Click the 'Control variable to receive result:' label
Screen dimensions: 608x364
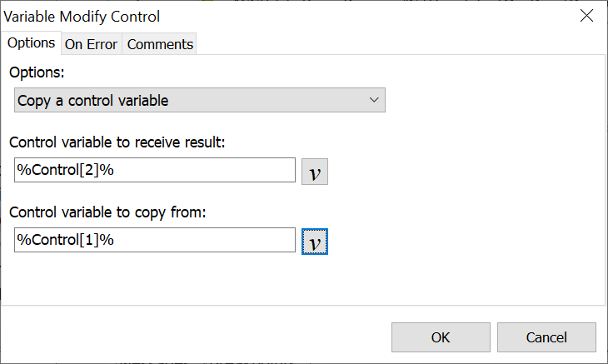(117, 142)
